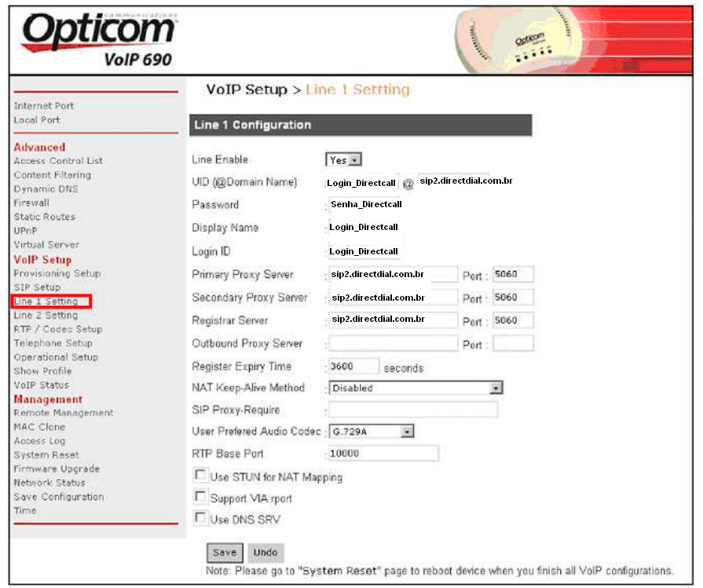This screenshot has height=588, width=703.
Task: Click the UID login field
Action: [x=361, y=183]
